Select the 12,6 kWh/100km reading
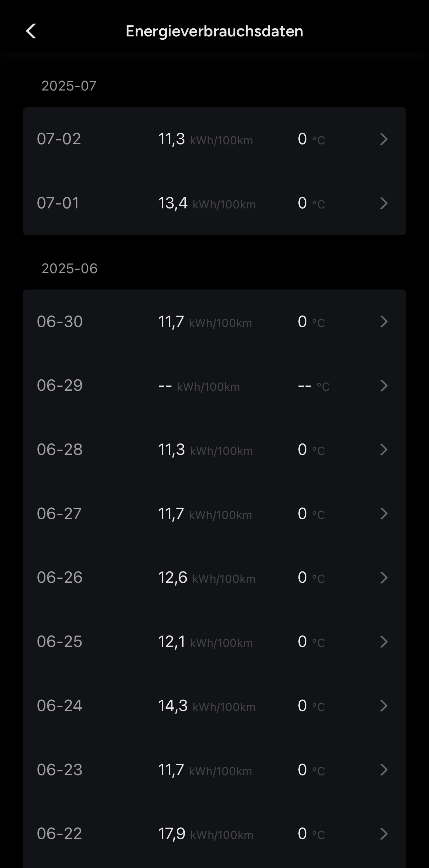429x868 pixels. coord(206,577)
